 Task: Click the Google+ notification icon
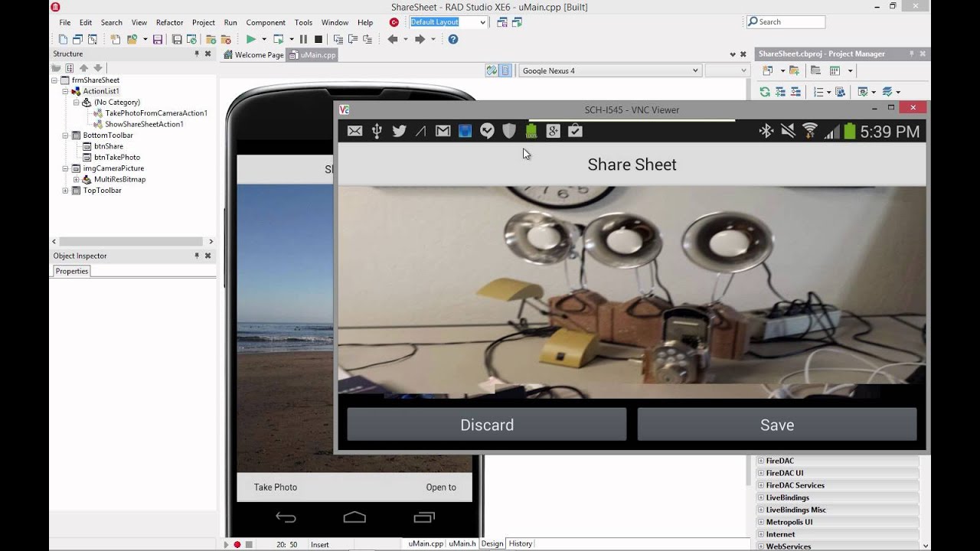coord(553,131)
